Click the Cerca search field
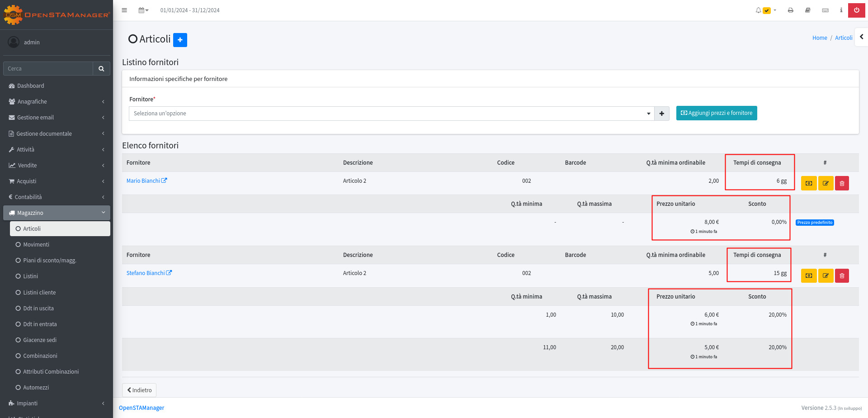 (49, 69)
